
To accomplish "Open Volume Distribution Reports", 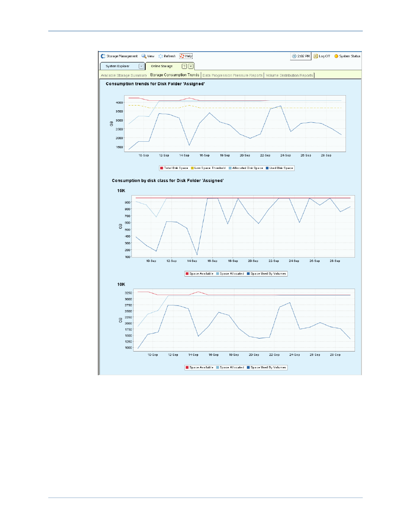I will click(x=289, y=75).
